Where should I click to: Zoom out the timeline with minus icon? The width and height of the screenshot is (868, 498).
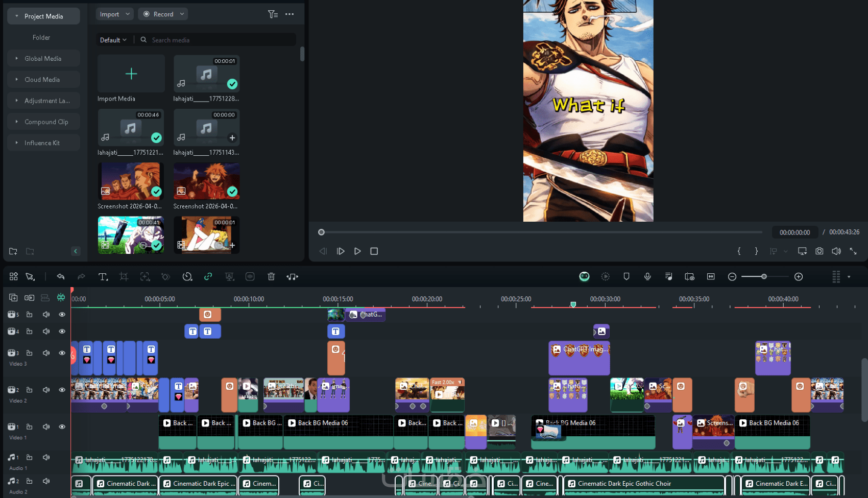pos(732,277)
